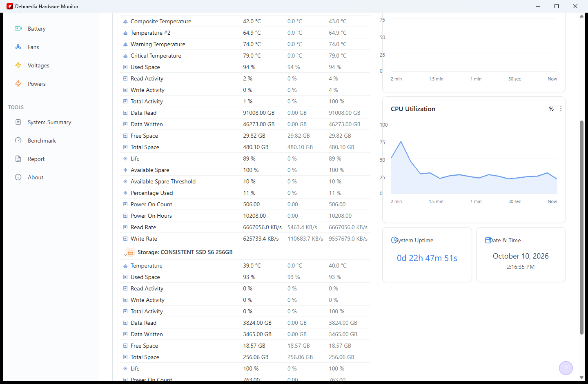This screenshot has height=384, width=588.
Task: Click the Benchmark gauge icon
Action: (18, 141)
